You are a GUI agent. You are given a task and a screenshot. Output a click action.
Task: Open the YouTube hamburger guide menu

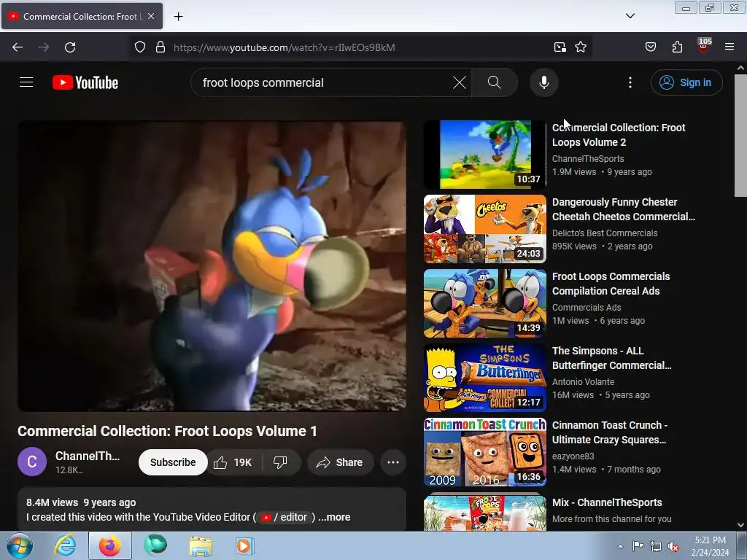pos(26,82)
